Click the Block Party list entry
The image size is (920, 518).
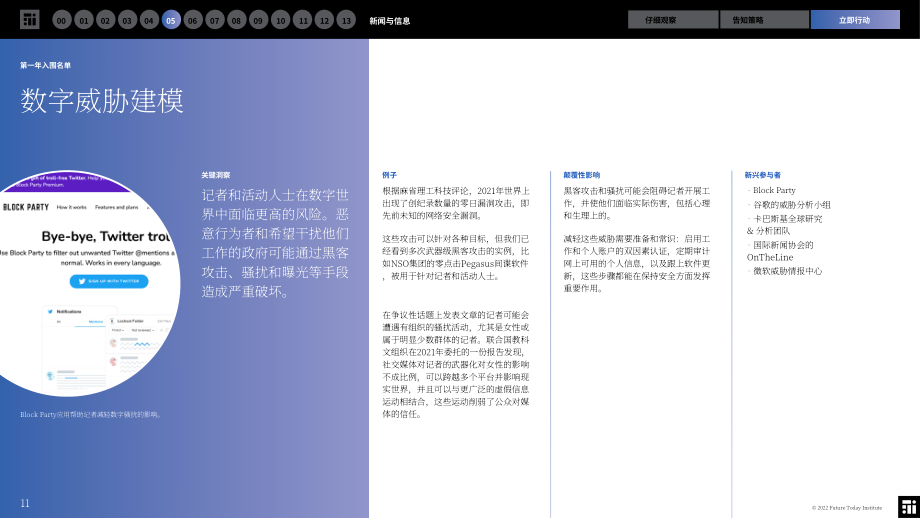click(x=772, y=190)
